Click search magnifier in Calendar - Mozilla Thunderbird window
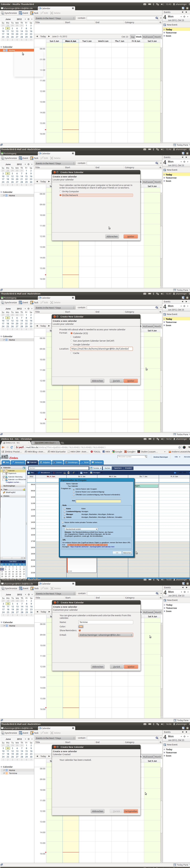The image size is (190, 868). point(157,18)
